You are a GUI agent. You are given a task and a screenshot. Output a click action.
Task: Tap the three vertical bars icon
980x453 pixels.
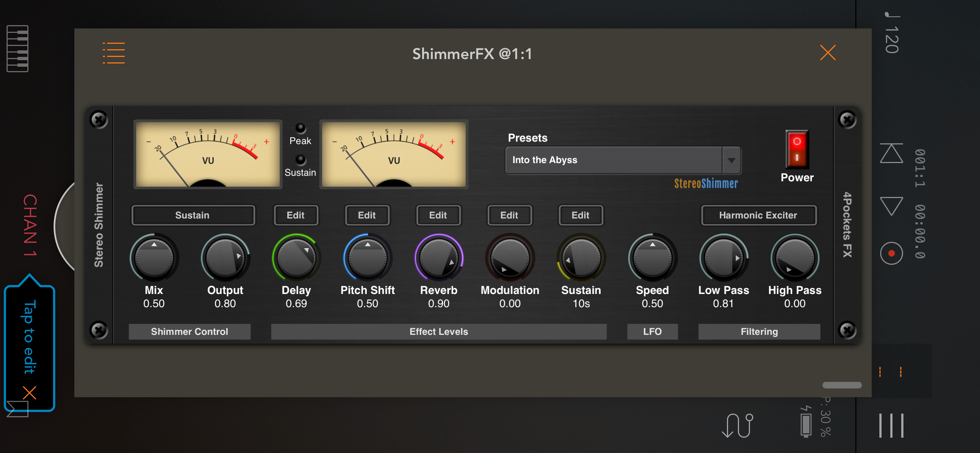coord(891,426)
